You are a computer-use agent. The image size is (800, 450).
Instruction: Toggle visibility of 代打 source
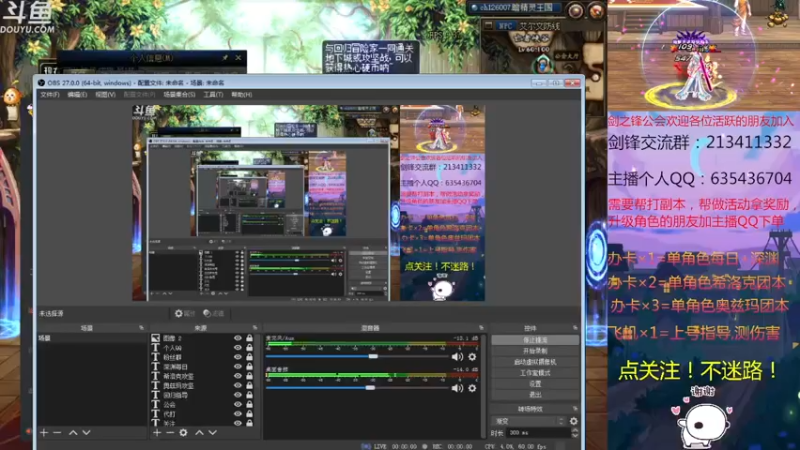coord(238,413)
